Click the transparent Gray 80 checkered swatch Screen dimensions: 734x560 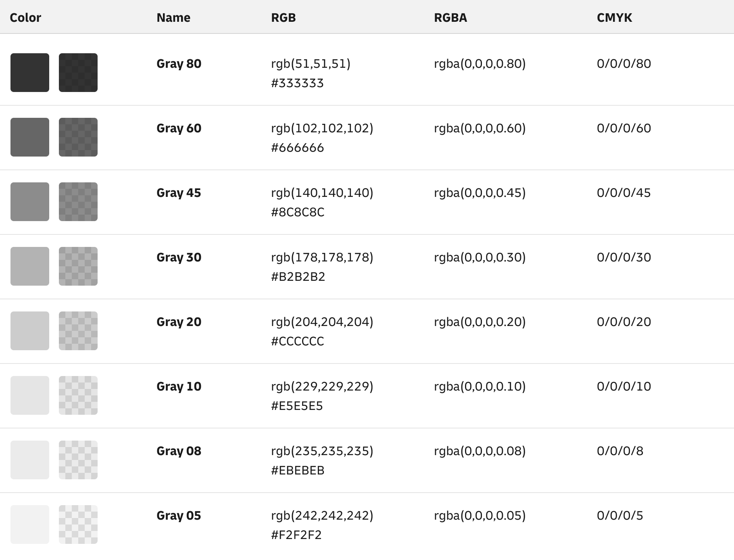coord(78,73)
